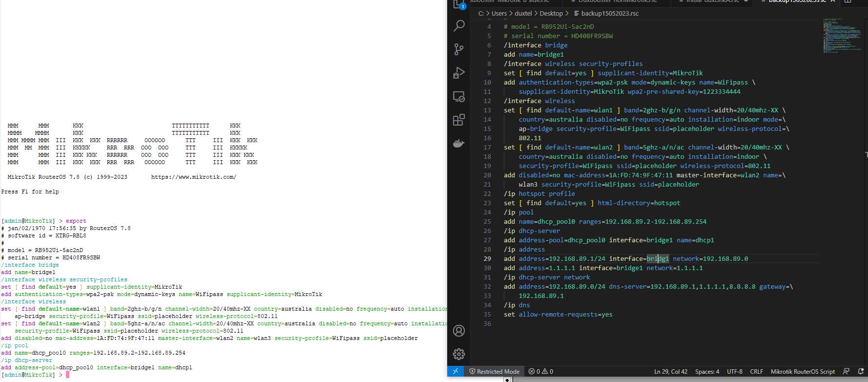The image size is (868, 382).
Task: Click the blue Remote Window indicator
Action: [x=455, y=371]
